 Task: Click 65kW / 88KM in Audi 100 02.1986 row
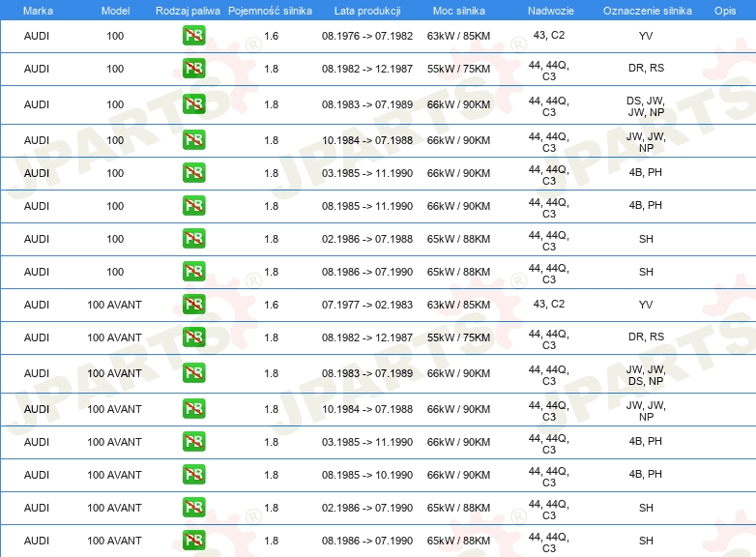[x=458, y=239]
